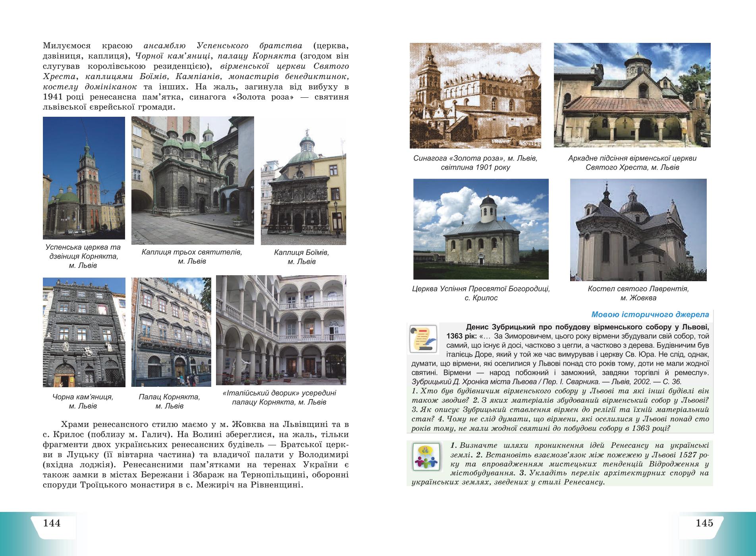Select the Костел святого Лаврентія photo
This screenshot has height=556, width=756.
pyautogui.click(x=638, y=230)
